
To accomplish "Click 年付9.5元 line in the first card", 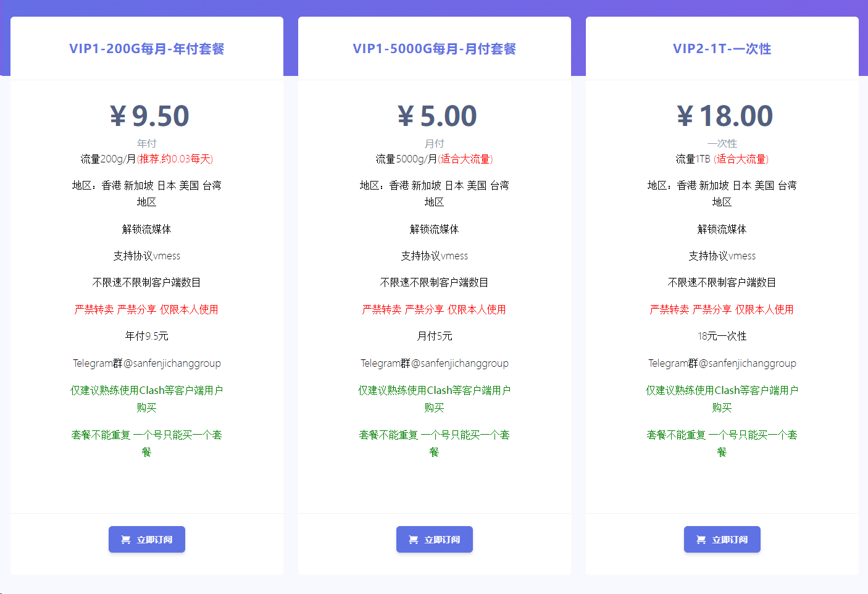I will [x=147, y=336].
